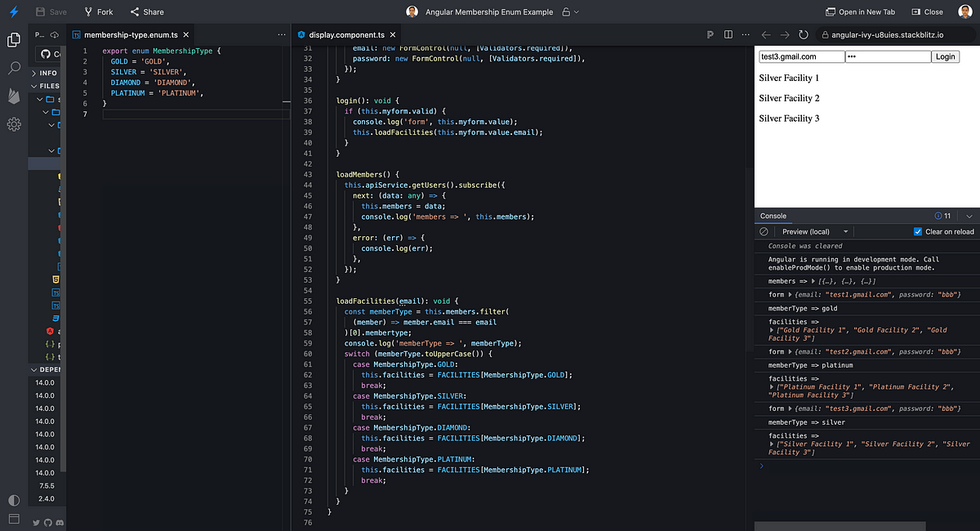Click the avatar beside the project title

[412, 12]
